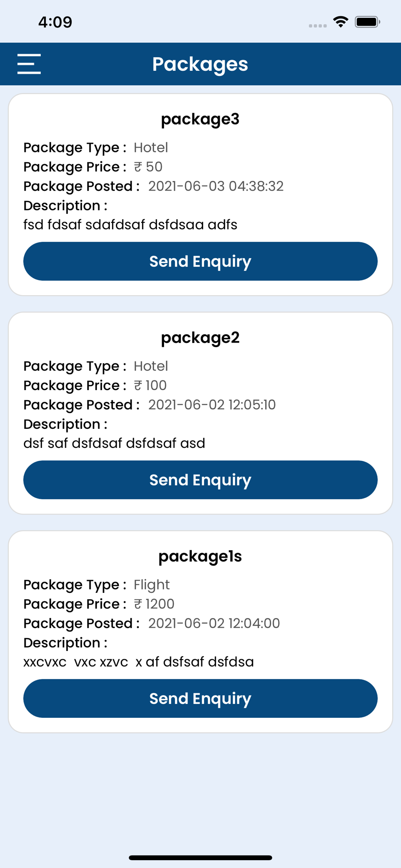Tap description 'dsf saf dsfdsaf dsfdsaf asd'
The width and height of the screenshot is (401, 868).
(114, 443)
